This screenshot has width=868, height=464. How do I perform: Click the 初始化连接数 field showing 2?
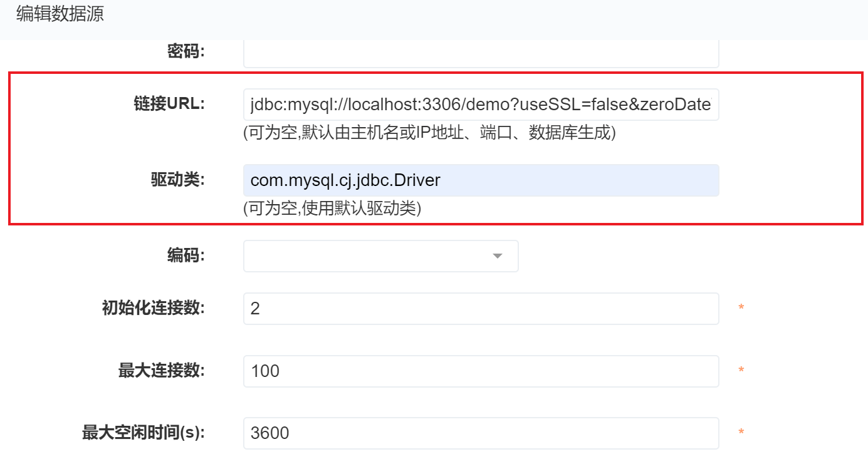(x=481, y=309)
